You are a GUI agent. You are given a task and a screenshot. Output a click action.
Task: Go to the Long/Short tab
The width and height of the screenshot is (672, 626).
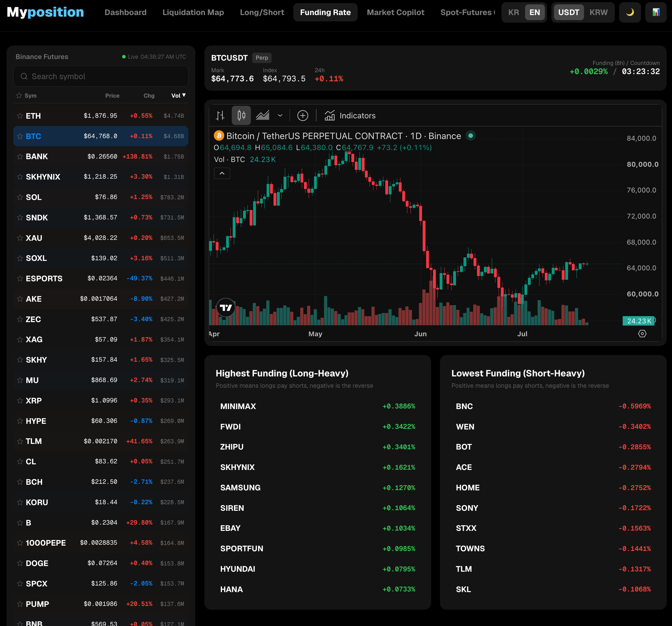pyautogui.click(x=262, y=13)
